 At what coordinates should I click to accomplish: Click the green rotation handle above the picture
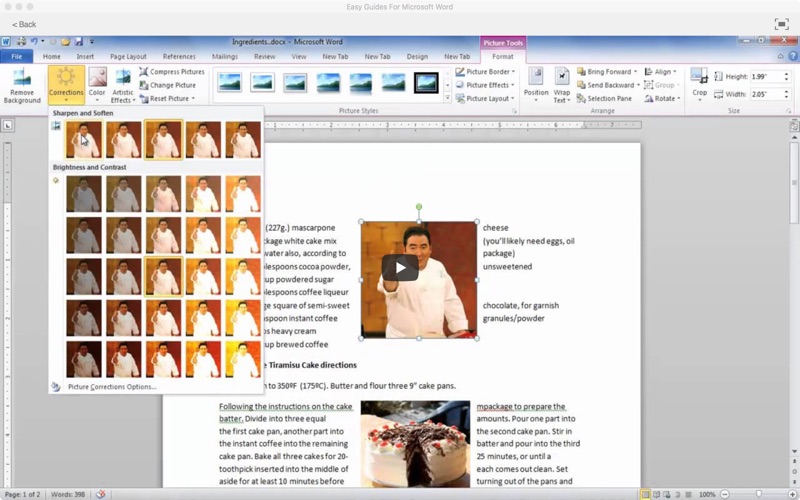[419, 207]
